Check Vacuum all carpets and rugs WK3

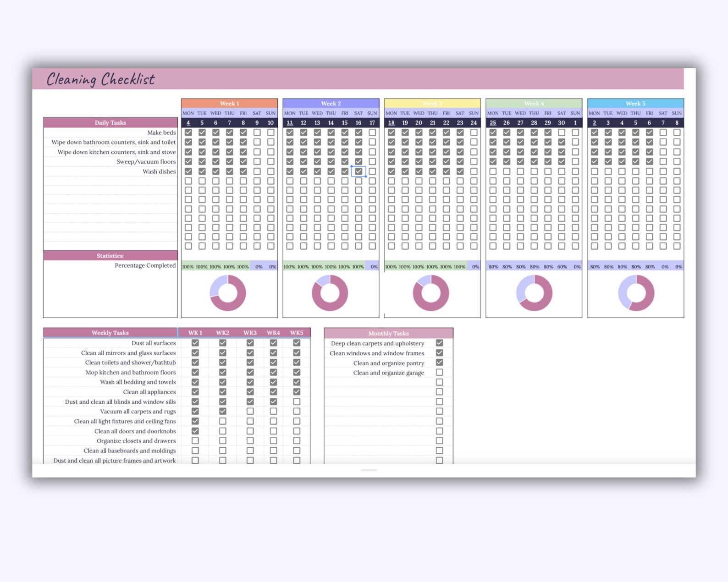click(250, 412)
